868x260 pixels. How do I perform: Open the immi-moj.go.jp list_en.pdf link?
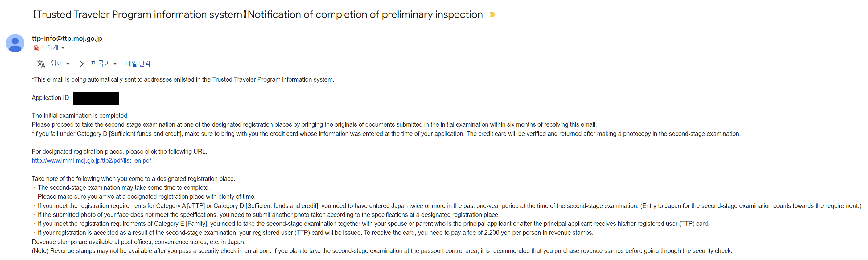coord(91,160)
